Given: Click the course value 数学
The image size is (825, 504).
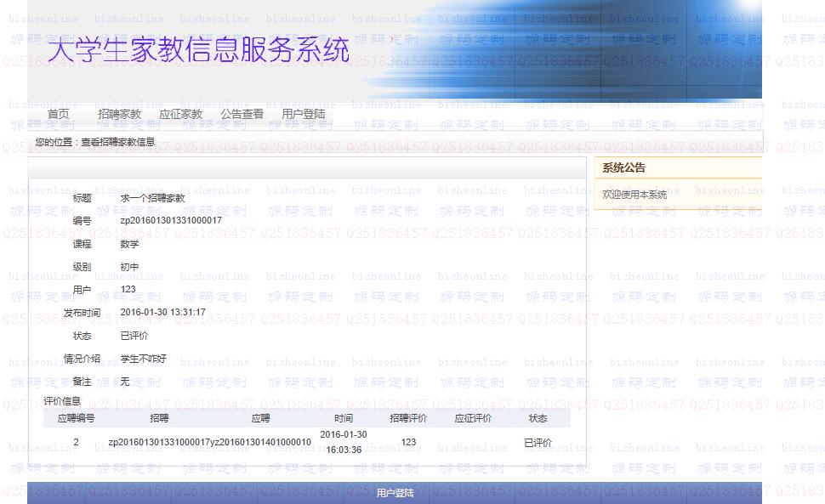Looking at the screenshot, I should click(x=129, y=244).
